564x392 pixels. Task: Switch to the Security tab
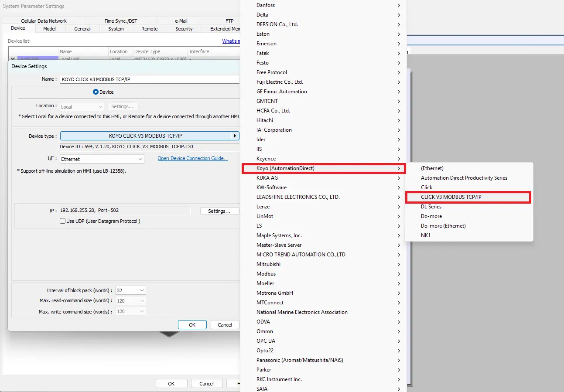coord(184,28)
